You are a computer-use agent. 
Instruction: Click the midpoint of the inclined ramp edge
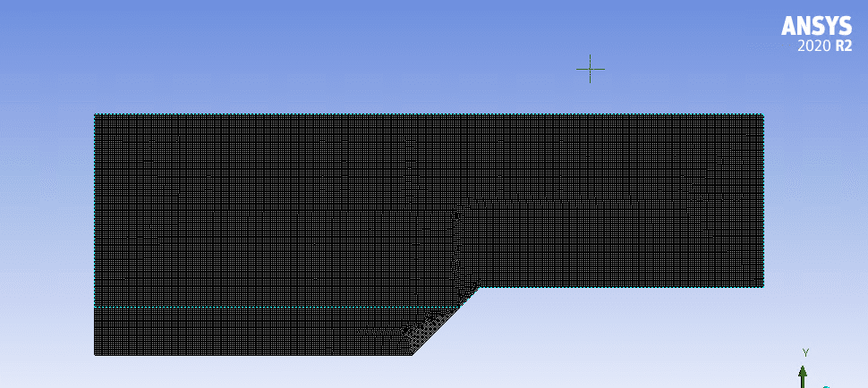click(445, 321)
